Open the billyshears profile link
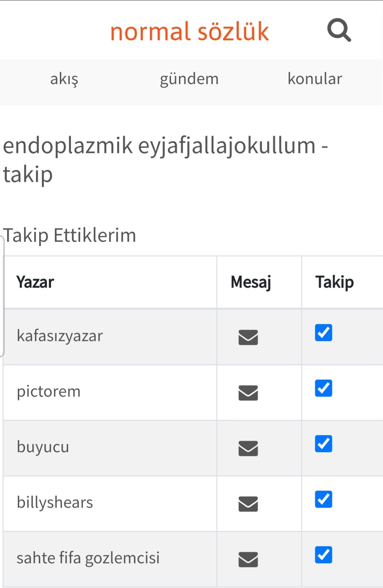Viewport: 383px width, 588px height. (x=55, y=503)
